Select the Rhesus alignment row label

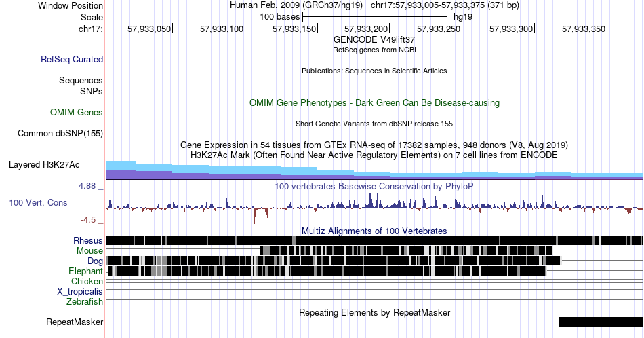point(88,240)
